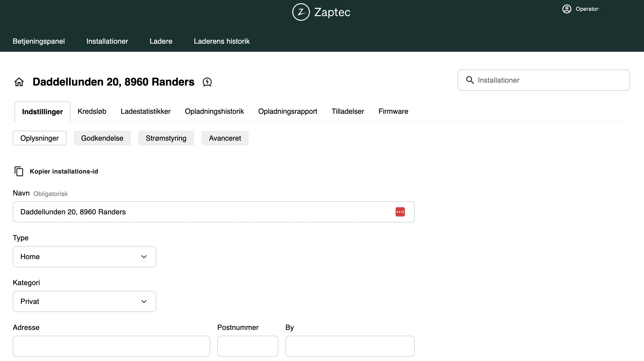Image resolution: width=644 pixels, height=361 pixels.
Task: Click the heading Daddellunden 20, 8960 Randers
Action: [x=113, y=82]
